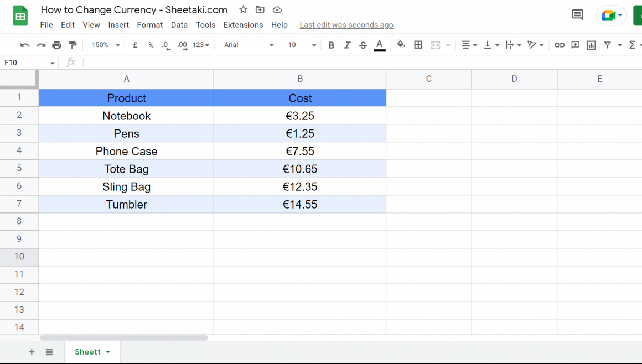The image size is (642, 364).
Task: Increase decimal places
Action: click(181, 45)
